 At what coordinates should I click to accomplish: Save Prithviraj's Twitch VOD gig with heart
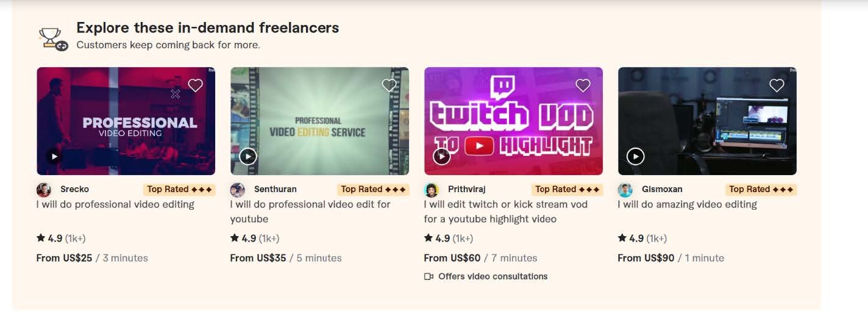[583, 85]
